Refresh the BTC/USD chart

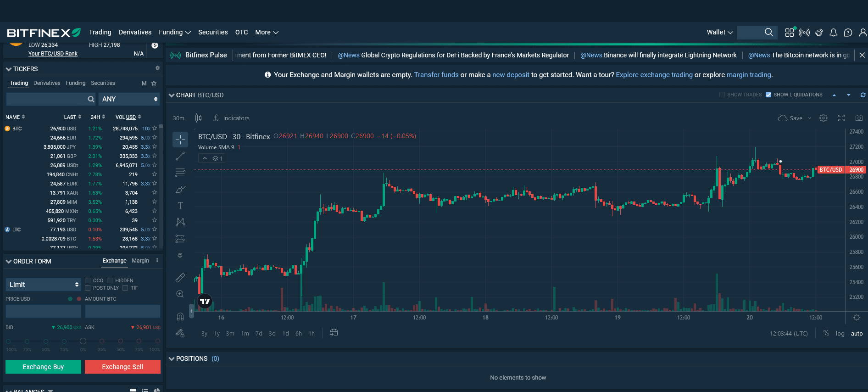tap(863, 95)
